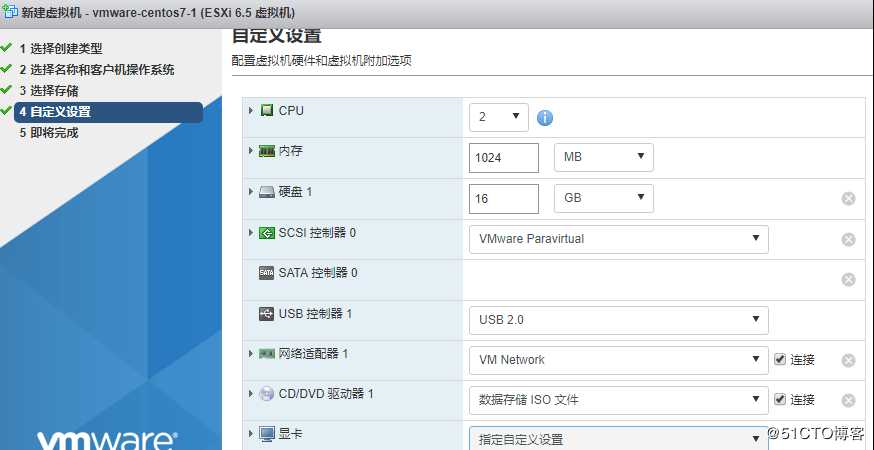The height and width of the screenshot is (450, 874).
Task: Remove CD/DVD 驱动器 1 with its X button
Action: (x=848, y=401)
